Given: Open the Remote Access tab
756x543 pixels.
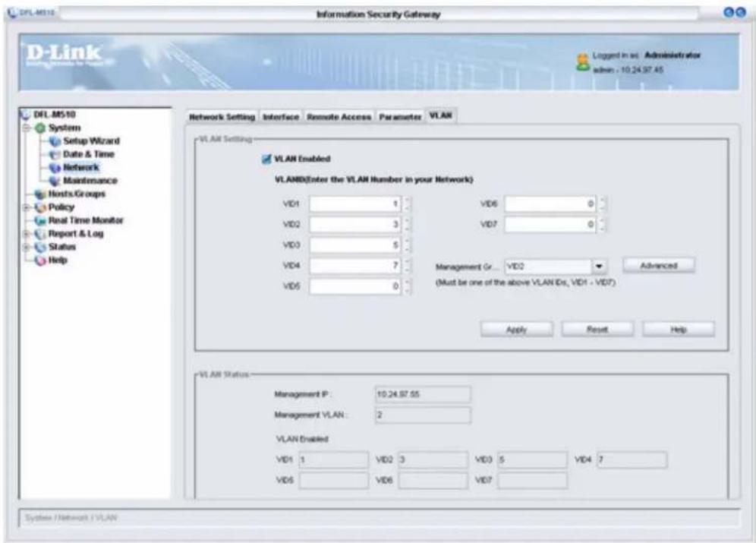Looking at the screenshot, I should click(x=339, y=117).
